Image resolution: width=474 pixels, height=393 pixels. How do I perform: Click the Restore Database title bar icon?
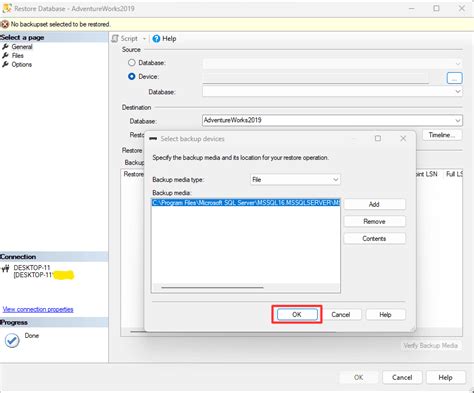(7, 8)
